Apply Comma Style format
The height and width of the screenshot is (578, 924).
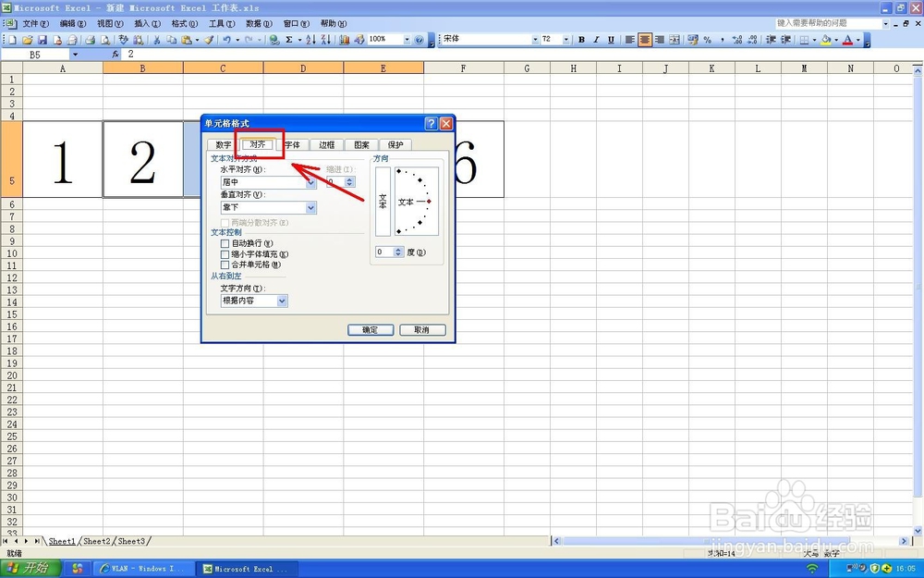pyautogui.click(x=722, y=40)
